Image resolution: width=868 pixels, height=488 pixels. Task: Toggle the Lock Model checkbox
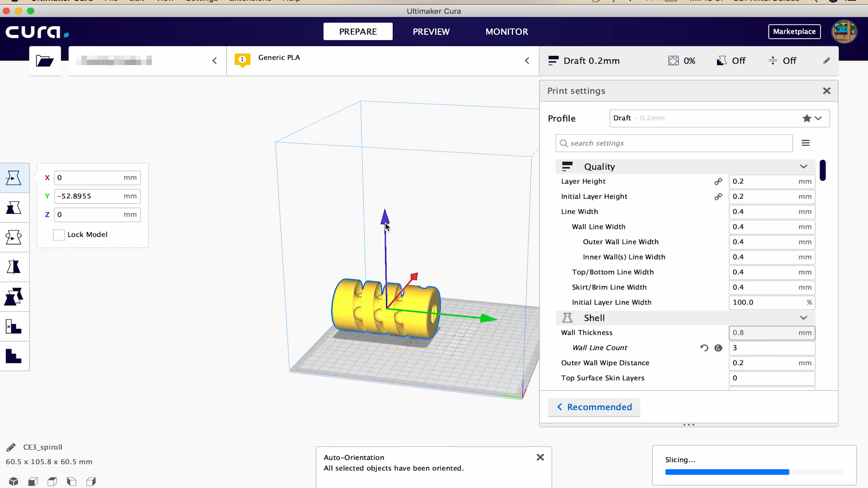(x=59, y=235)
